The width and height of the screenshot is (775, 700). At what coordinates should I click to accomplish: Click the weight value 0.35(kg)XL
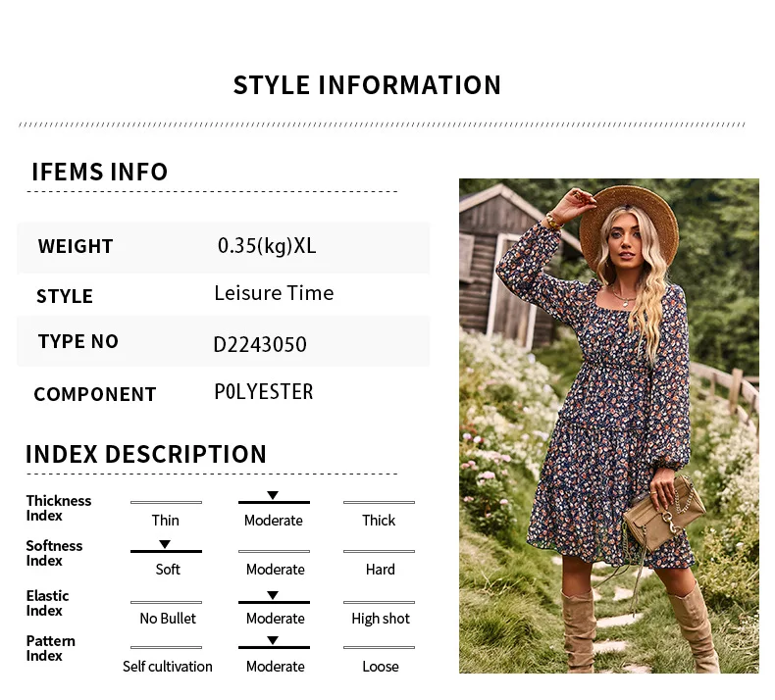tap(267, 246)
